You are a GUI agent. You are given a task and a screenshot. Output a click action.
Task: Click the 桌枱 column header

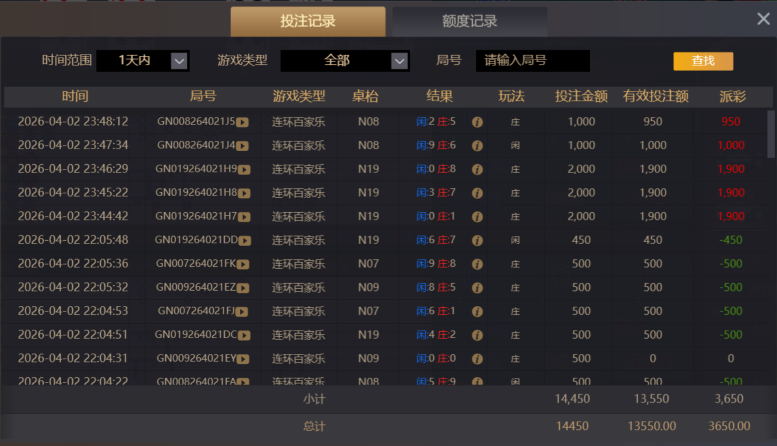click(x=365, y=96)
